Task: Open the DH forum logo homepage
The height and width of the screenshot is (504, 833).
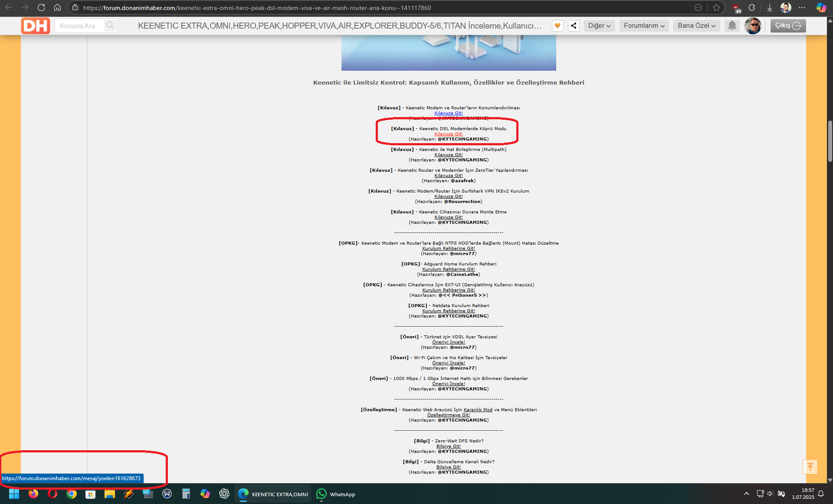Action: [x=36, y=26]
